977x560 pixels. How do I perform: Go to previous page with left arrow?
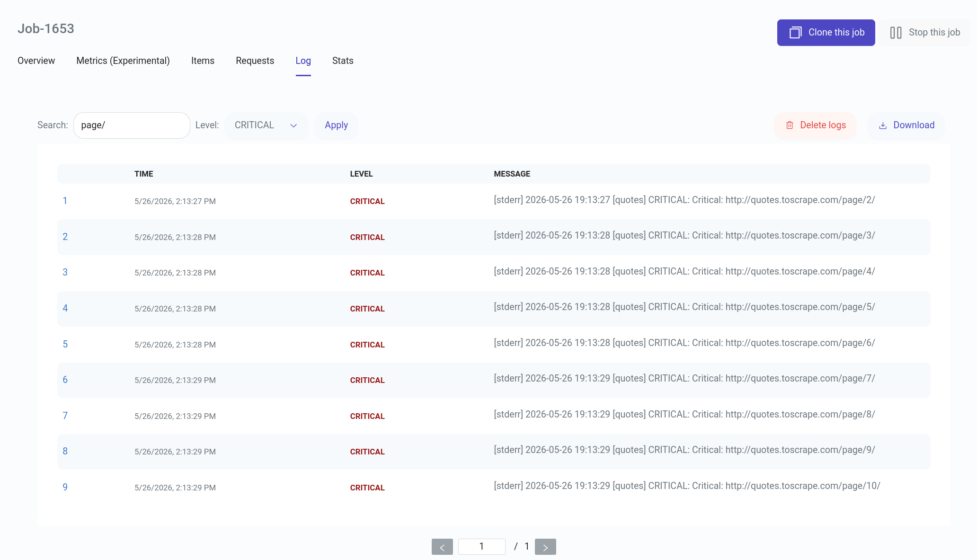[x=442, y=547]
